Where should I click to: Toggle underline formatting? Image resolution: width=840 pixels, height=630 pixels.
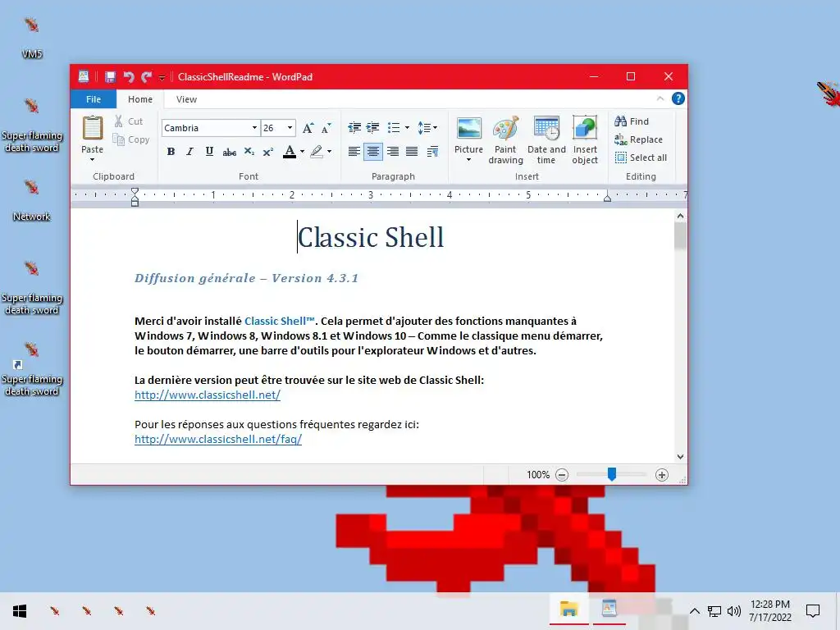pos(209,152)
